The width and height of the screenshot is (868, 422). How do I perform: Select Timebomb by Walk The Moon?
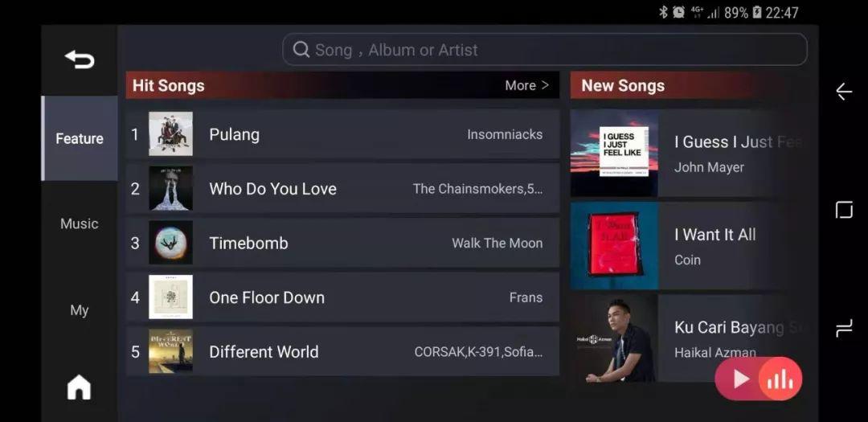pyautogui.click(x=342, y=243)
